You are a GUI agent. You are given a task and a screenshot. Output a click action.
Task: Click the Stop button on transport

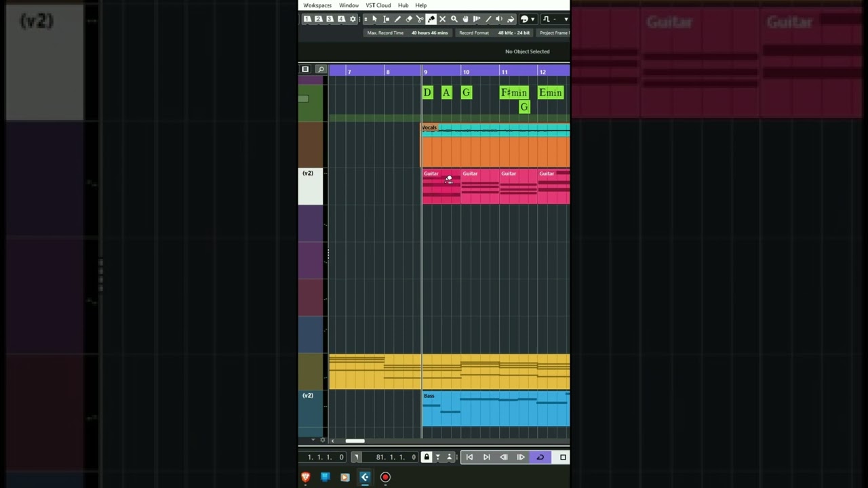(563, 457)
